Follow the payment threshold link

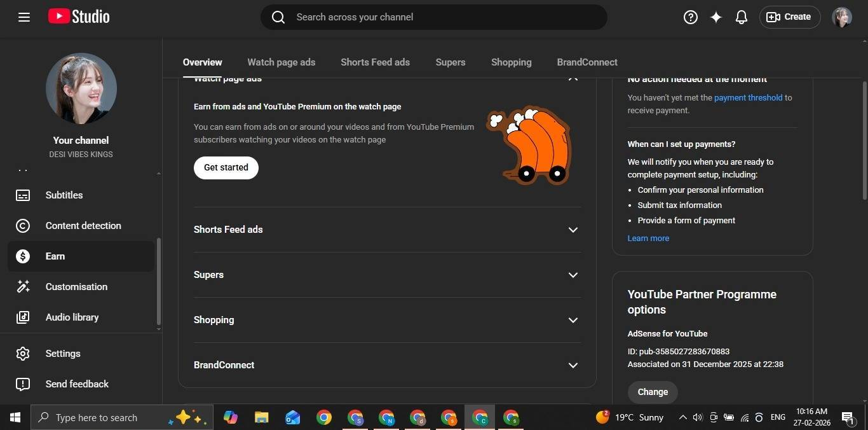coord(748,98)
